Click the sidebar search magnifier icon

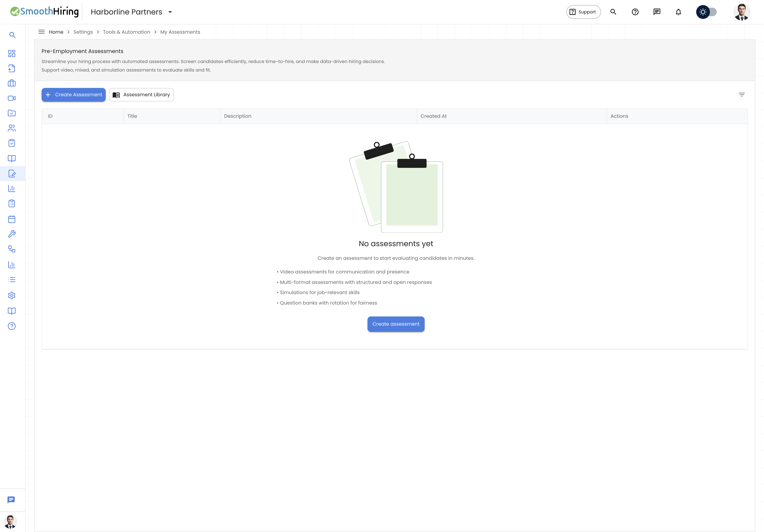coord(12,35)
